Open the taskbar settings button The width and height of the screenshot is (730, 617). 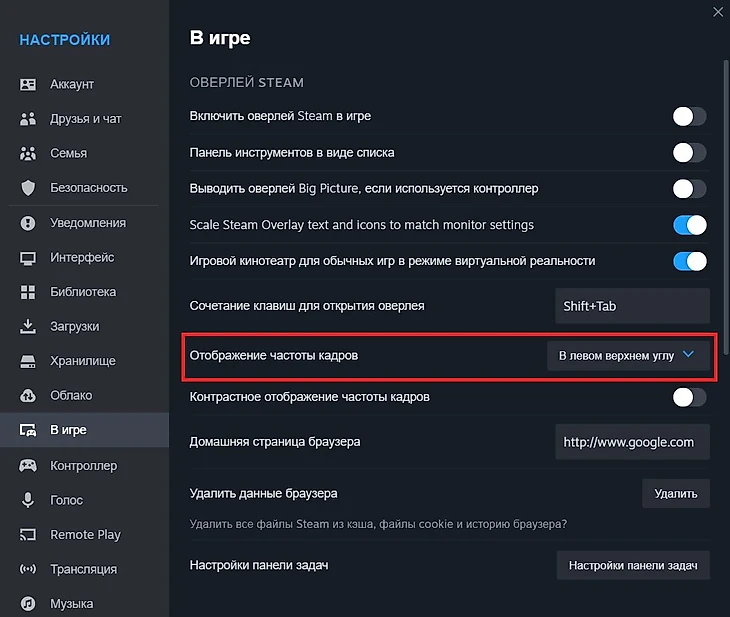632,565
